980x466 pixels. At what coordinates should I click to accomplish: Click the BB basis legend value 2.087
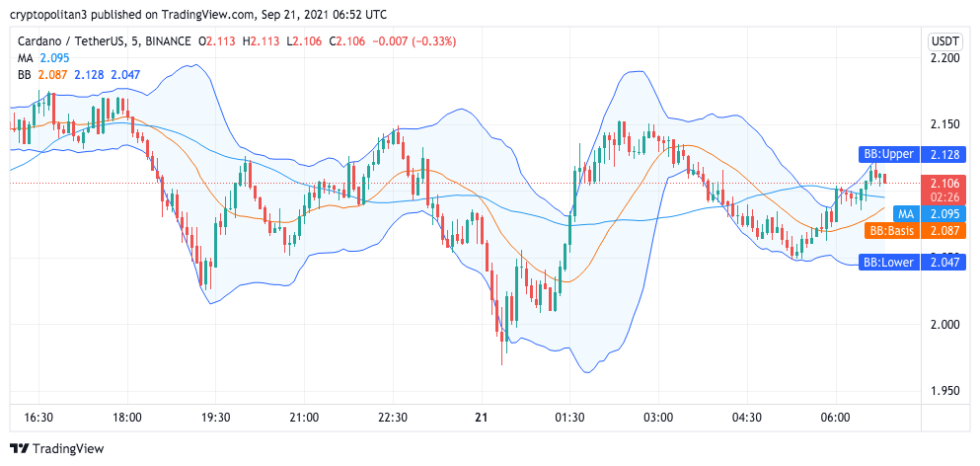[x=52, y=74]
